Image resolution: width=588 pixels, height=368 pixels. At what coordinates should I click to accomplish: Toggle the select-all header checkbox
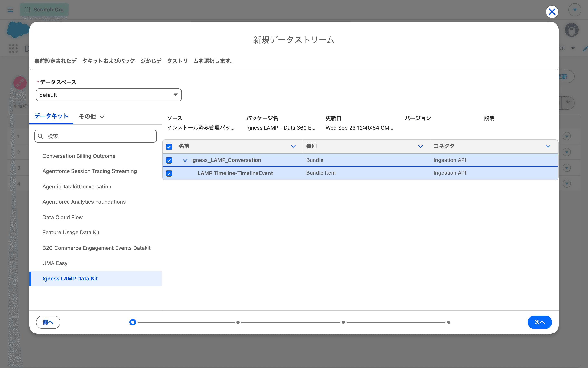click(x=169, y=147)
